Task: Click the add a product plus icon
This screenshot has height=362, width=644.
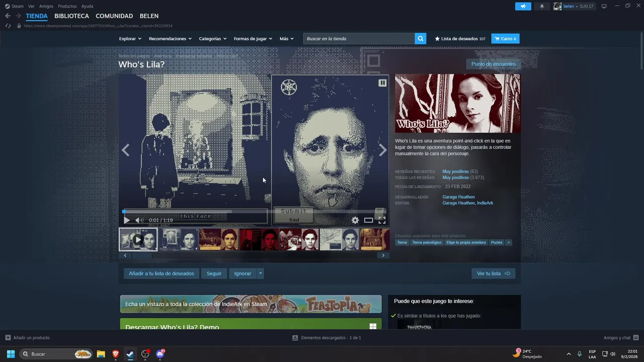Action: 8,338
